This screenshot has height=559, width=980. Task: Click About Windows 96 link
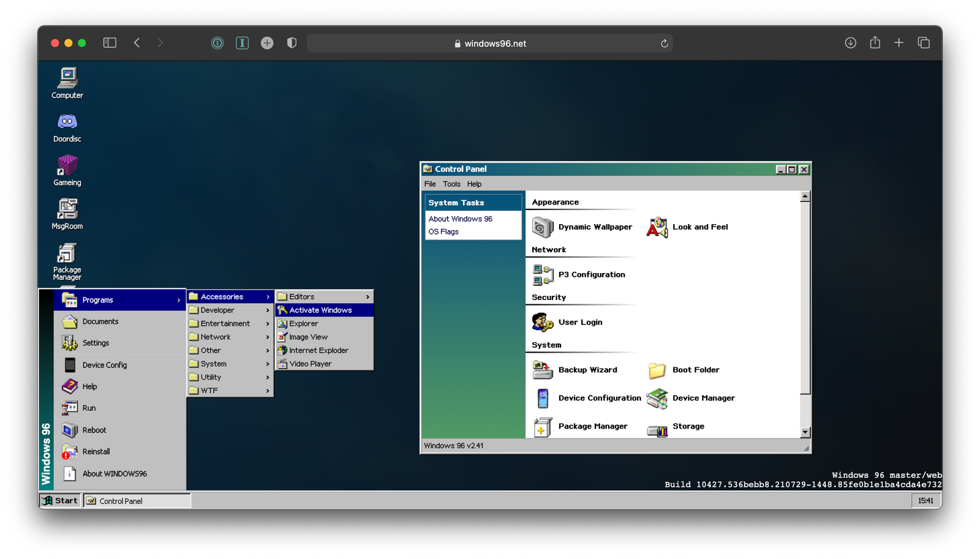click(460, 219)
